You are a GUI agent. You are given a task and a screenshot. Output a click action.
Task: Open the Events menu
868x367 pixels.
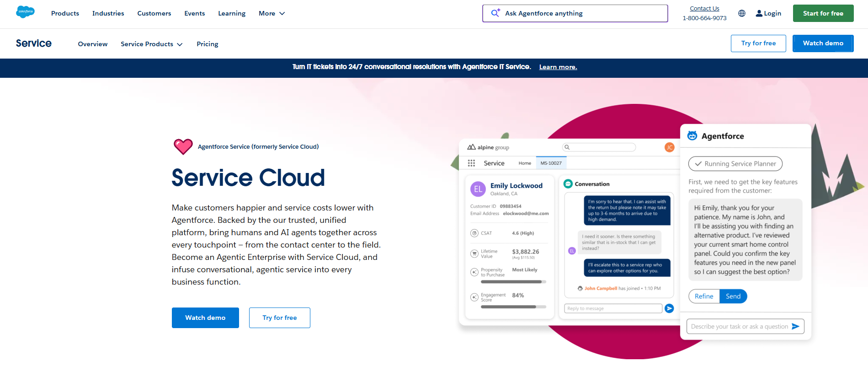click(195, 13)
